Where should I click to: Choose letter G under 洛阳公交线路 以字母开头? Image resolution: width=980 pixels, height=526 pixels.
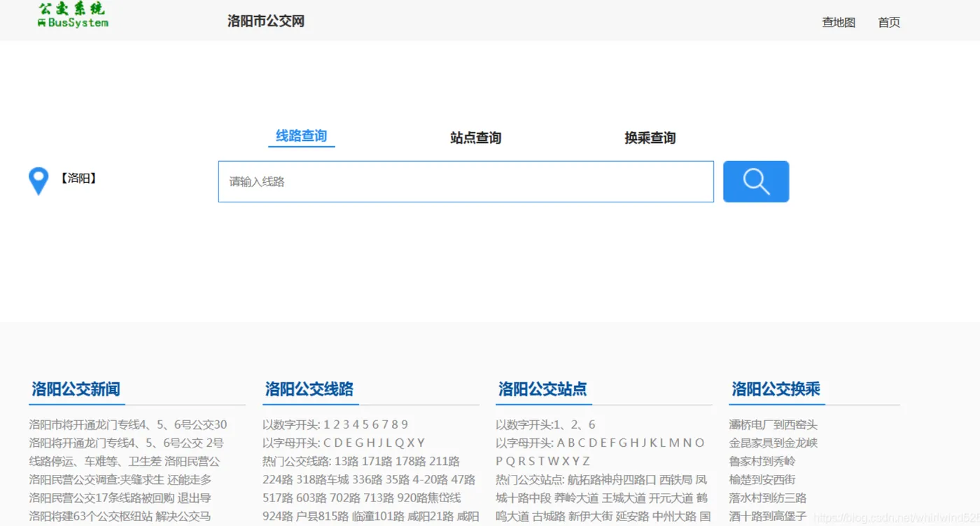(x=360, y=443)
